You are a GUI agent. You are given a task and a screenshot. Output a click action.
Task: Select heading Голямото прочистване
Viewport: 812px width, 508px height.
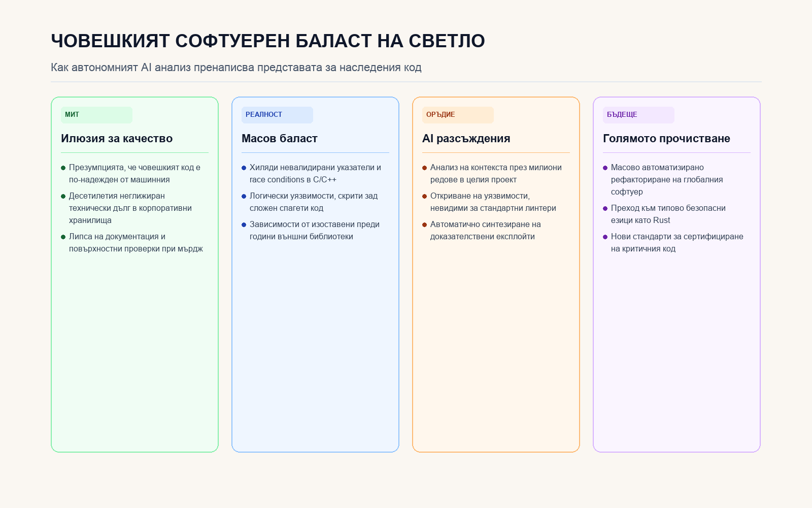[666, 138]
